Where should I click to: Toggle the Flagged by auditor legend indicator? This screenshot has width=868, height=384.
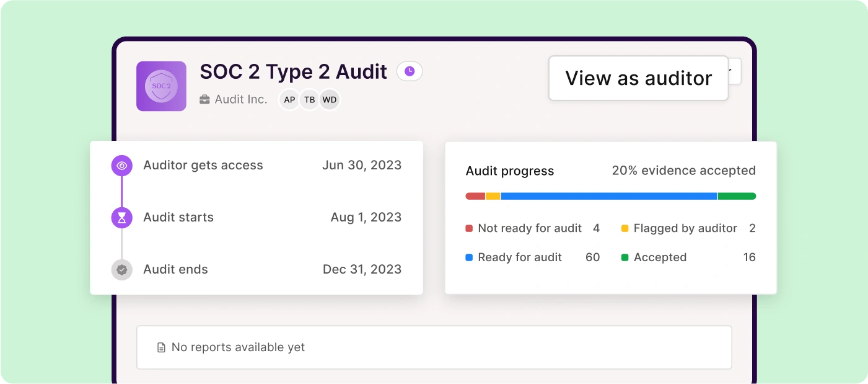point(626,228)
